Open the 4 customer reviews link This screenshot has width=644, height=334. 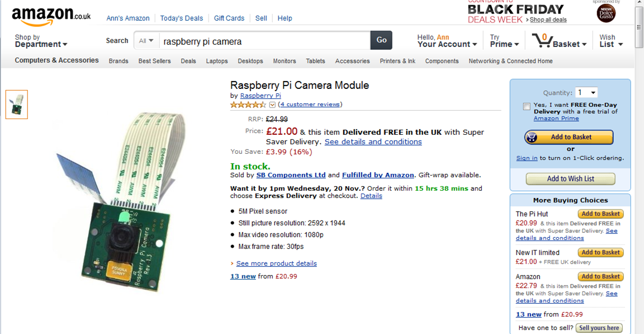tap(310, 105)
